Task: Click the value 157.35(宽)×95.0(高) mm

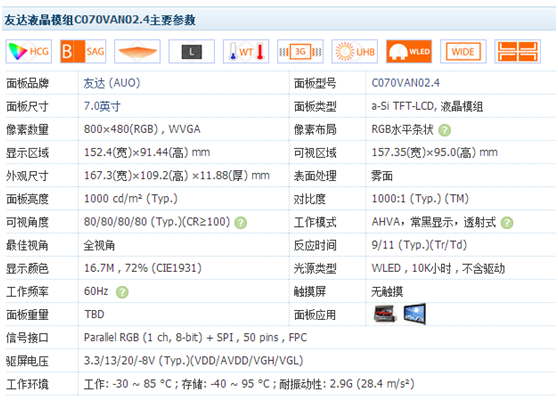Action: pyautogui.click(x=435, y=152)
